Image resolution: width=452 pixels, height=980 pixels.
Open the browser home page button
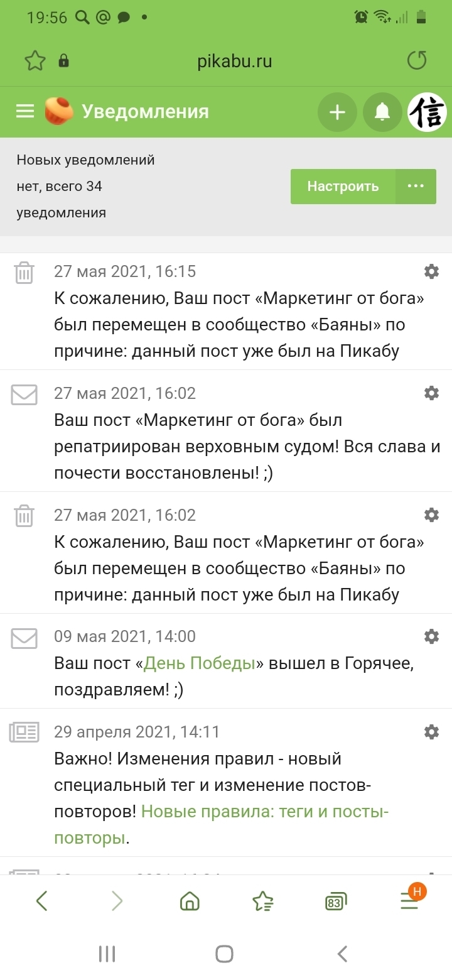point(190,901)
